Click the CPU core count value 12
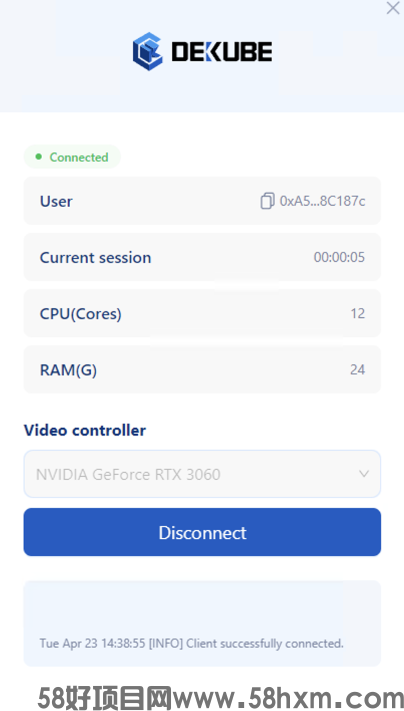 [358, 313]
